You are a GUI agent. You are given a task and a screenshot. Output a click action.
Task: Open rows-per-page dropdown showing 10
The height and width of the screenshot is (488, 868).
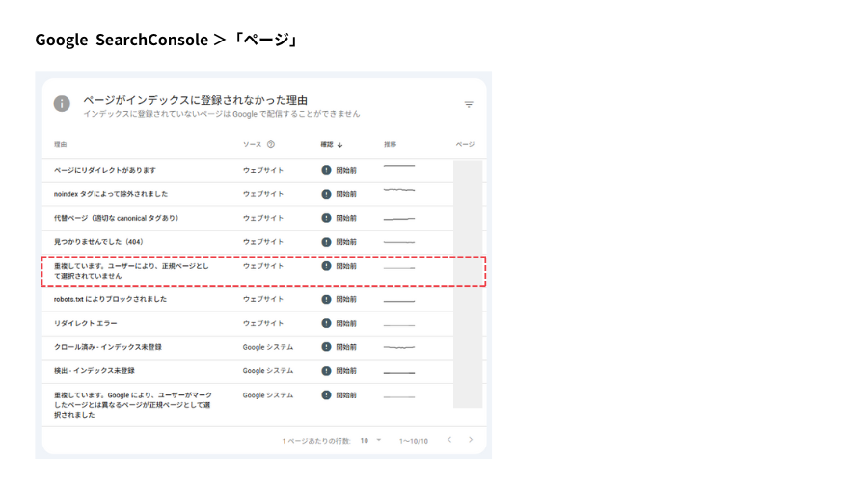tap(371, 441)
